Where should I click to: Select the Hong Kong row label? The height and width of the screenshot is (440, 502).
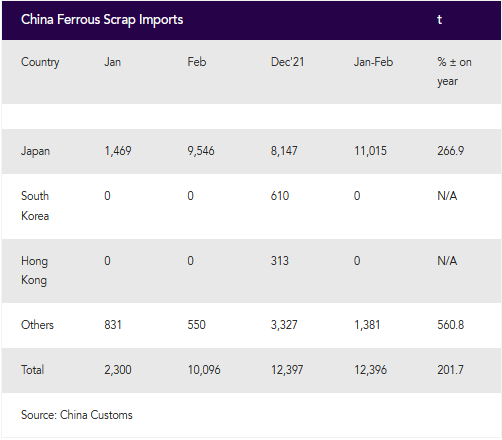pos(34,271)
